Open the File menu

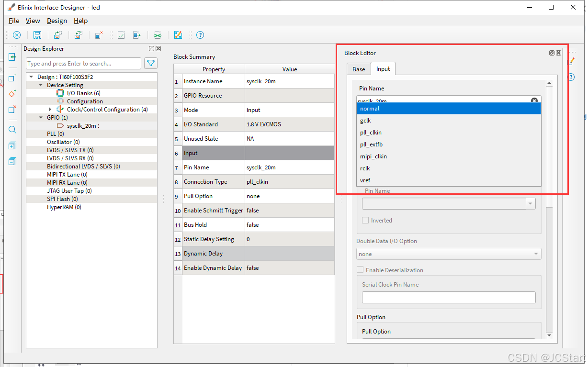click(x=14, y=21)
